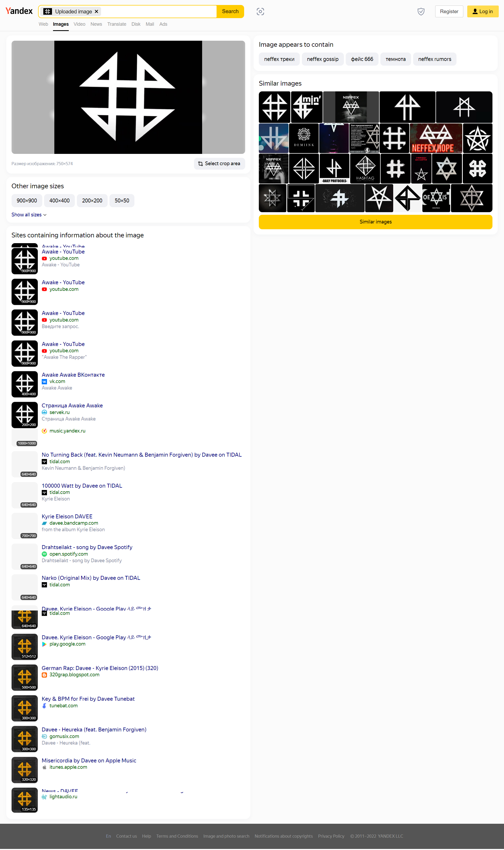Select the neffex gossip tag
Screen dimensions: 504x850
pos(322,59)
